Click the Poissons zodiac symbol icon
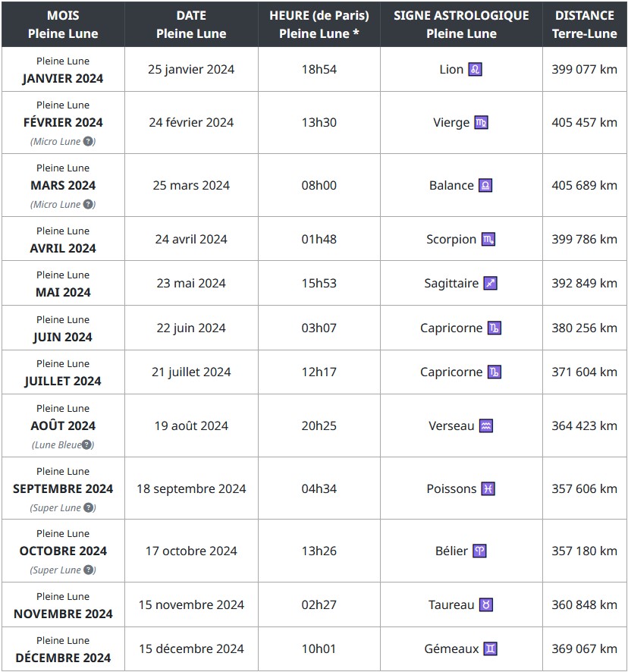 (488, 489)
